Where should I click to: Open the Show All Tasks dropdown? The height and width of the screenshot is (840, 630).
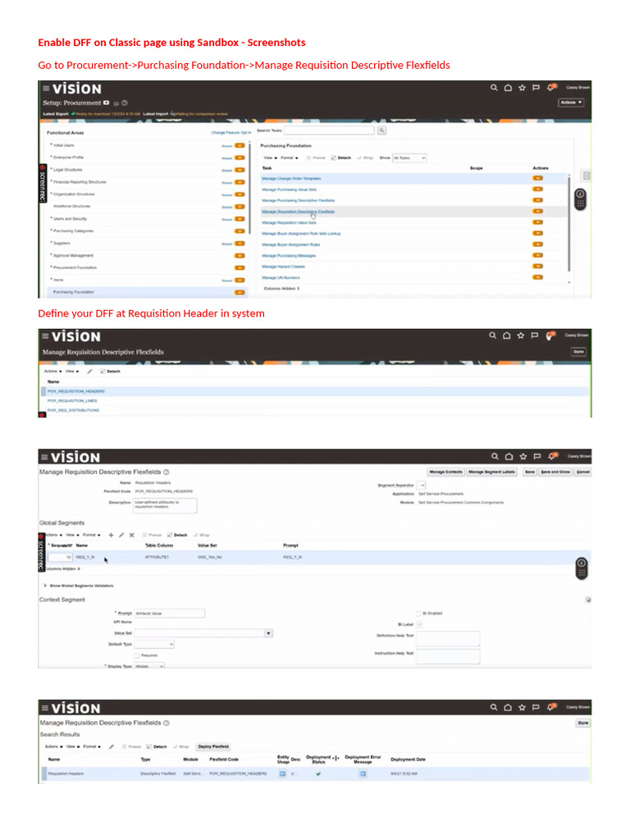pyautogui.click(x=409, y=158)
